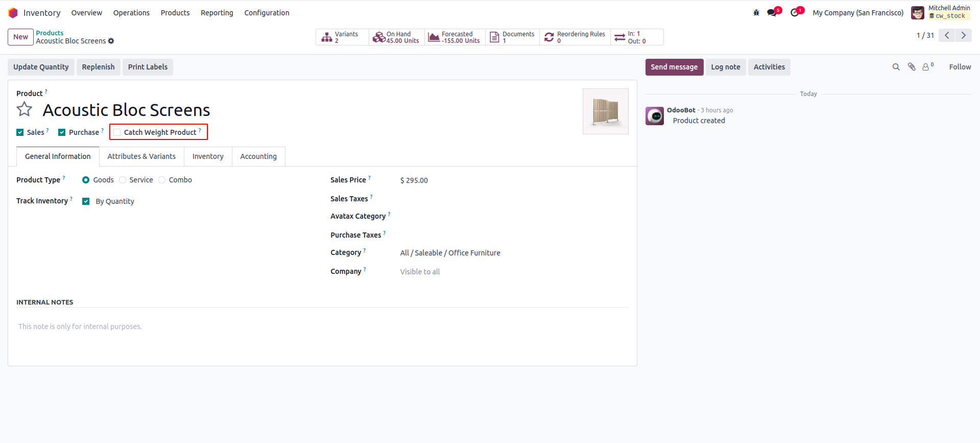The height and width of the screenshot is (443, 980).
Task: Open the Operations menu
Action: [x=131, y=13]
